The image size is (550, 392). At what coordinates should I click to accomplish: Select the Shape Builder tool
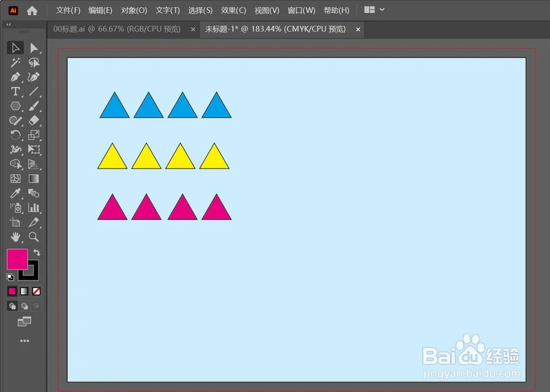click(x=15, y=164)
